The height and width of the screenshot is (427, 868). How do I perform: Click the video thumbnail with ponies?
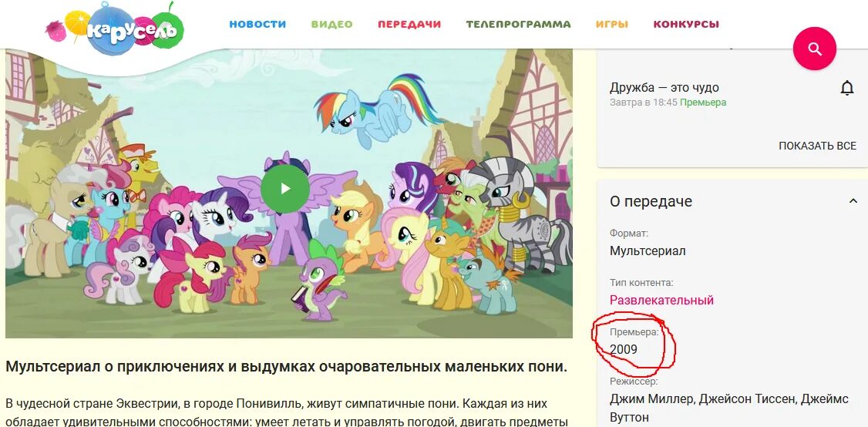(289, 193)
